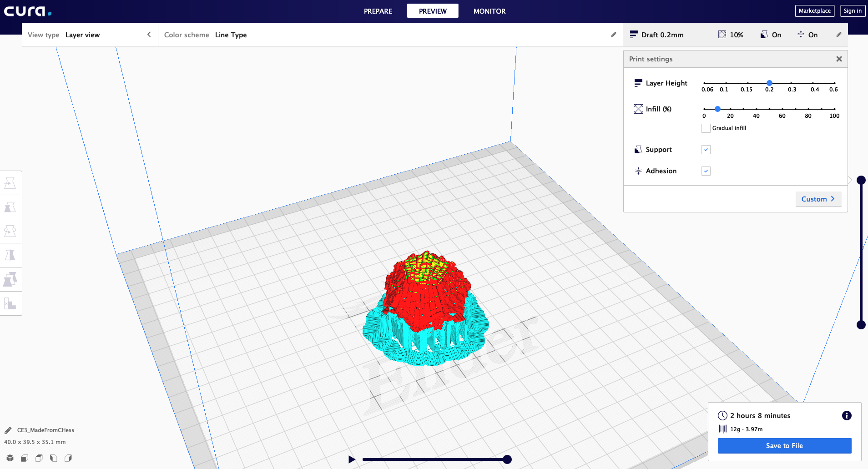This screenshot has width=868, height=469.
Task: Click the Custom settings button
Action: click(x=818, y=199)
